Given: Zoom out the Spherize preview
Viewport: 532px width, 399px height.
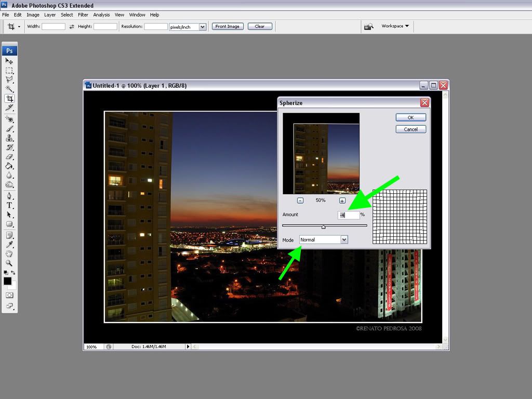Looking at the screenshot, I should coord(300,201).
